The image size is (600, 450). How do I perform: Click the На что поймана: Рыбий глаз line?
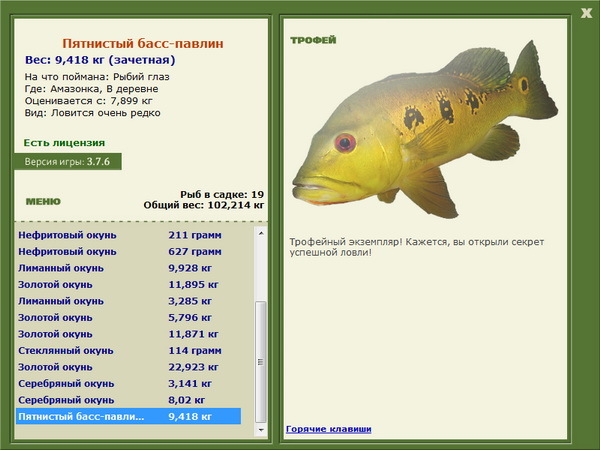[x=97, y=77]
